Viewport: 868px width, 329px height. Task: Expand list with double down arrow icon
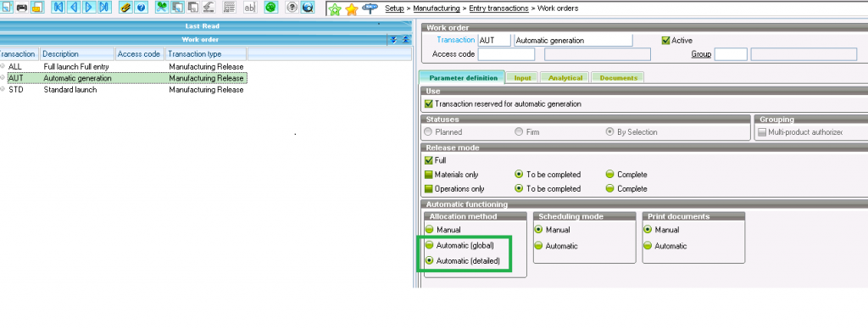point(393,39)
